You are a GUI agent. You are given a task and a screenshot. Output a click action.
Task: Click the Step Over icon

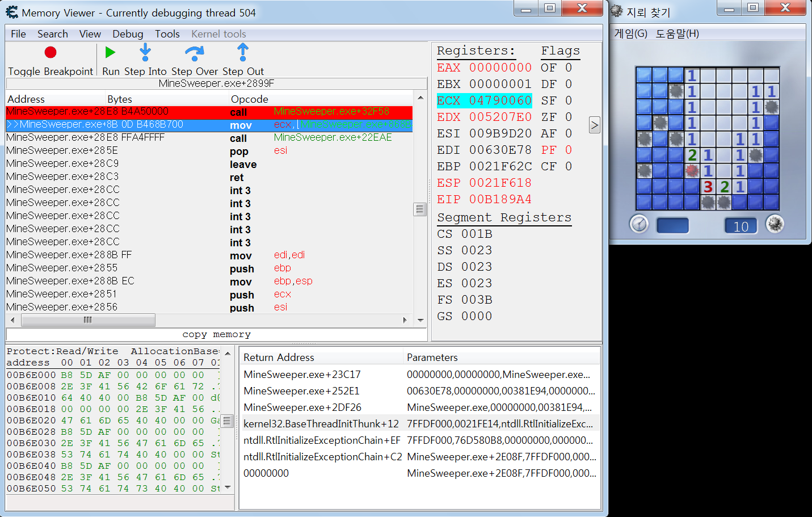click(x=195, y=53)
